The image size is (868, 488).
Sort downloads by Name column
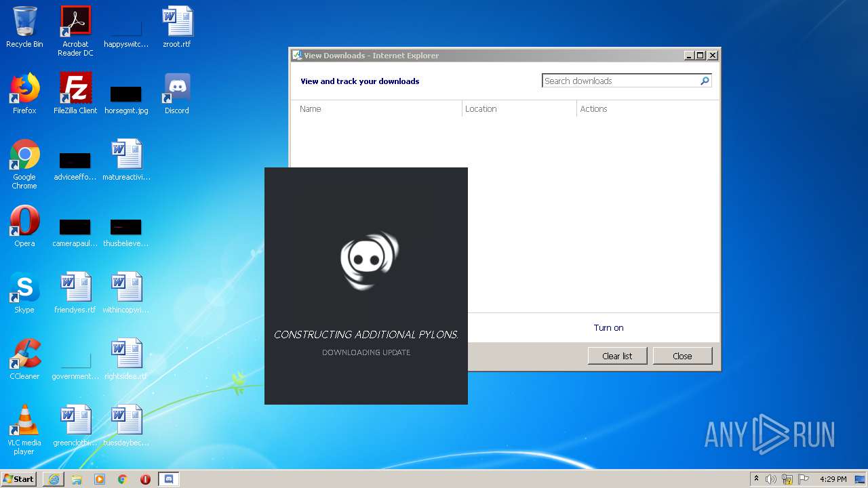377,108
